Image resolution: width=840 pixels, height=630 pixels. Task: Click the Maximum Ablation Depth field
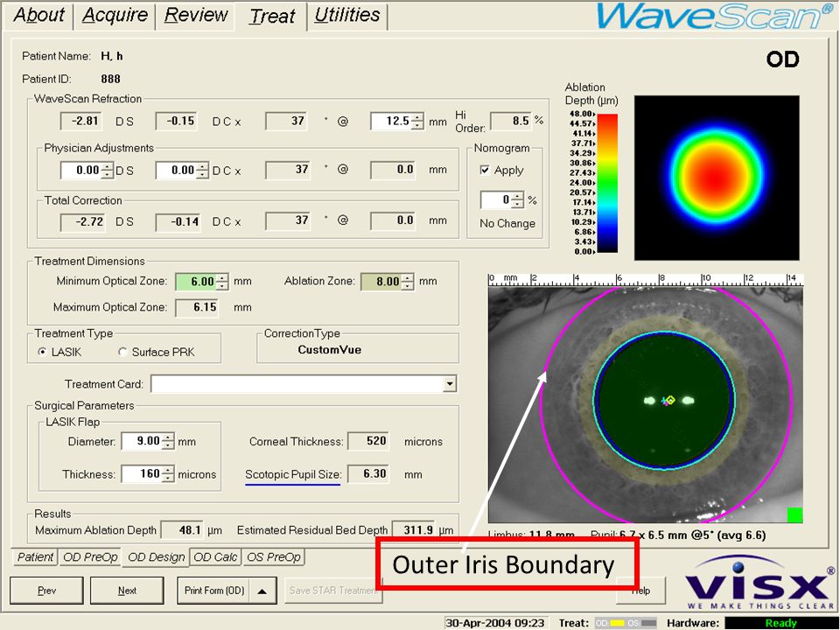coord(182,530)
